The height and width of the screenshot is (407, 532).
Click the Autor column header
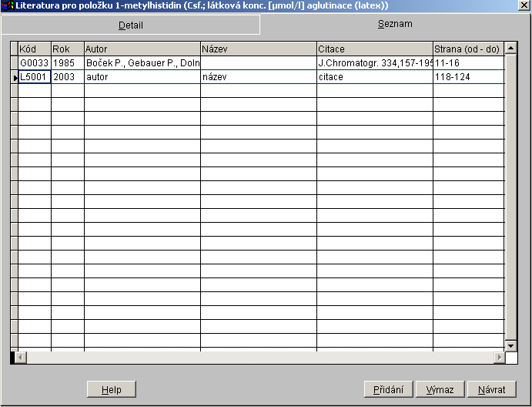tap(142, 49)
